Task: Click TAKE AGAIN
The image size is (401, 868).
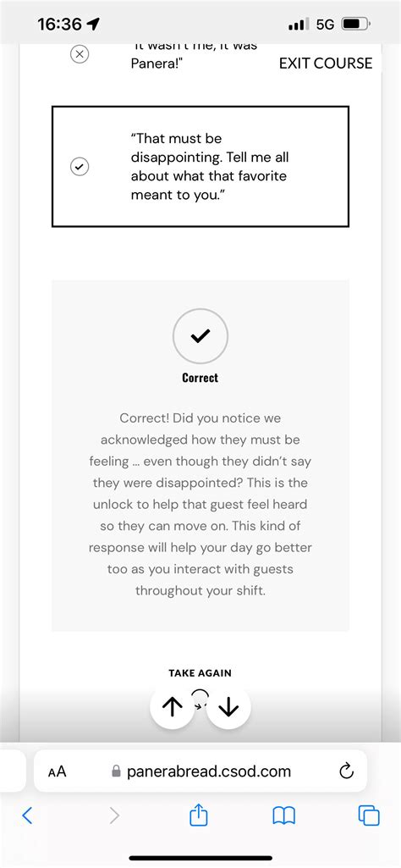Action: [x=200, y=673]
